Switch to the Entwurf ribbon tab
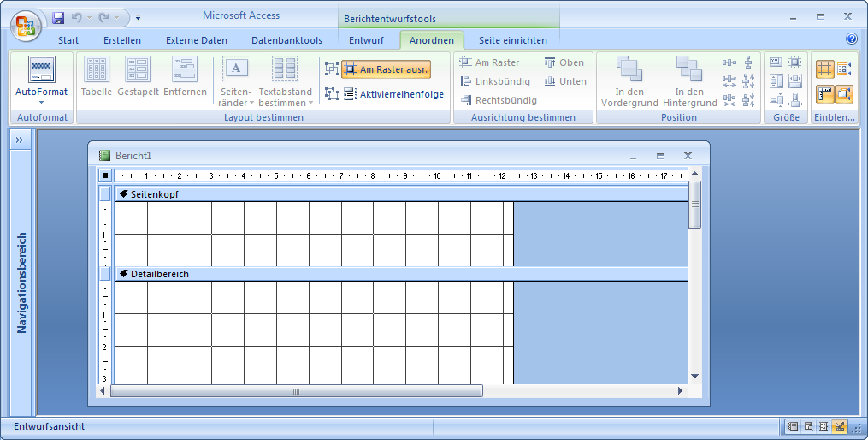 pyautogui.click(x=366, y=40)
